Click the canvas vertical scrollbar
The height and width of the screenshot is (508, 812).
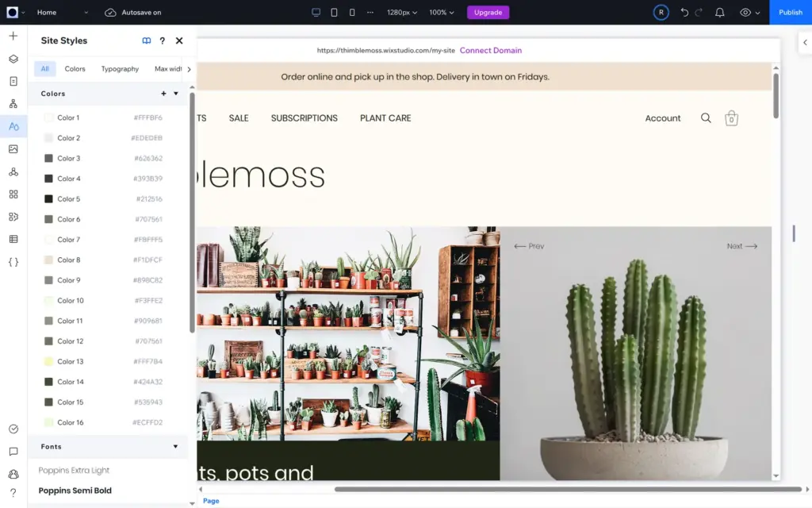click(x=776, y=96)
